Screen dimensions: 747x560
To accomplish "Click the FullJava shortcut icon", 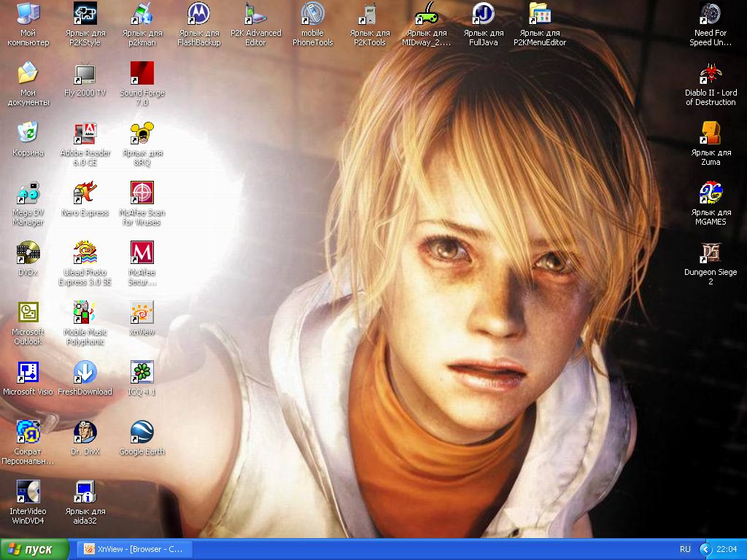I will [483, 13].
